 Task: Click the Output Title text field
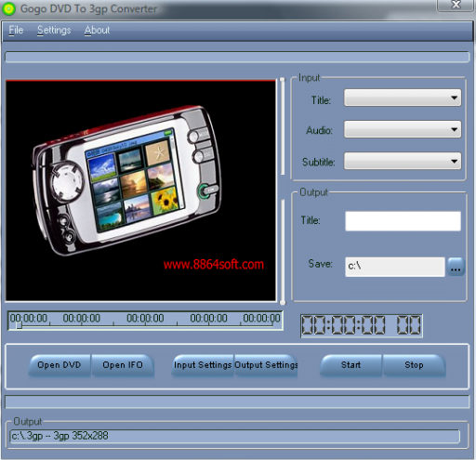pos(403,221)
